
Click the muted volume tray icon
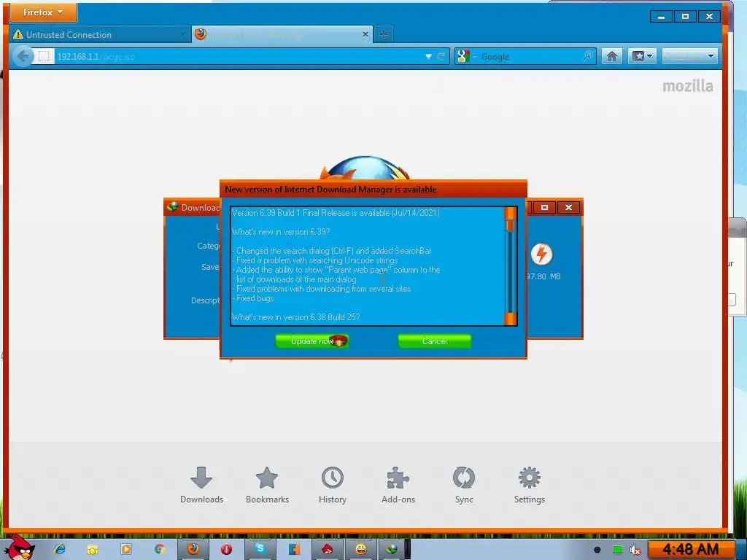point(635,550)
